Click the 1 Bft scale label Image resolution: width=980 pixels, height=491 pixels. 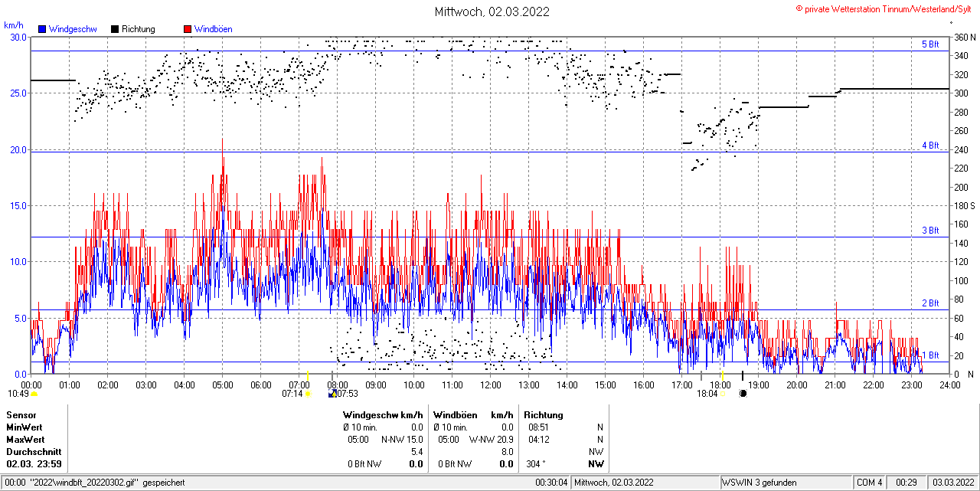pos(930,355)
